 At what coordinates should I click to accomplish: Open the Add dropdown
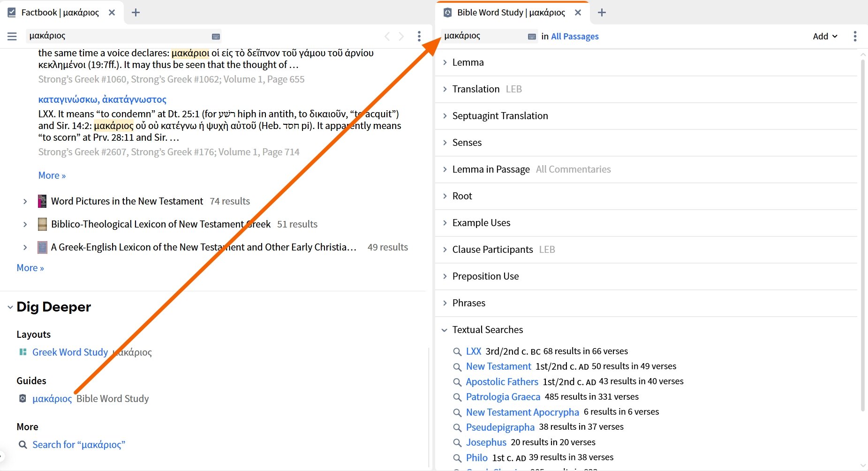point(824,36)
